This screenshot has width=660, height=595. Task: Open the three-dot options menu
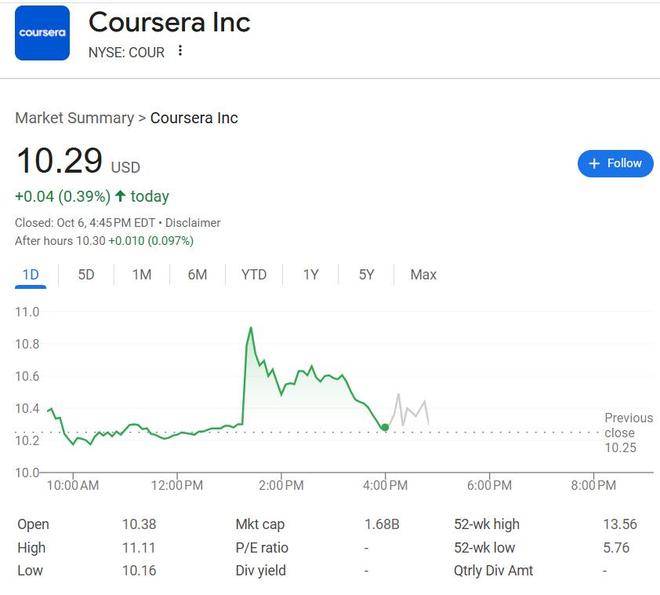tap(180, 51)
